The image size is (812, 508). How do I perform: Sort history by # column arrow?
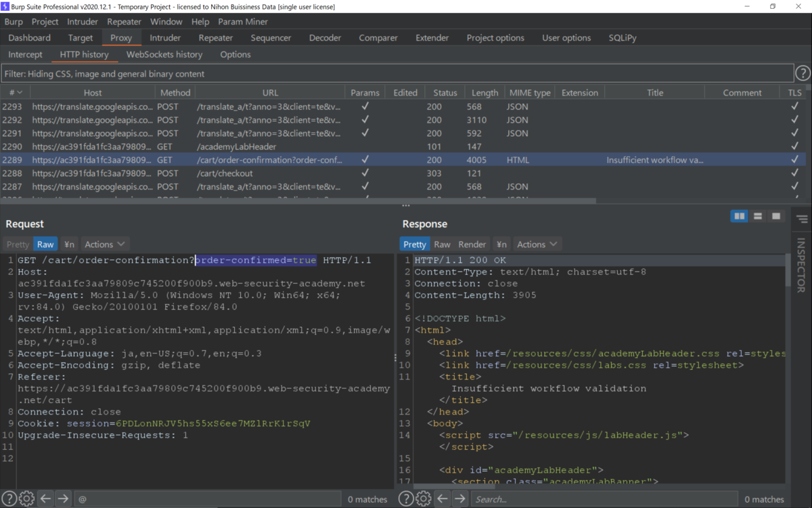19,92
